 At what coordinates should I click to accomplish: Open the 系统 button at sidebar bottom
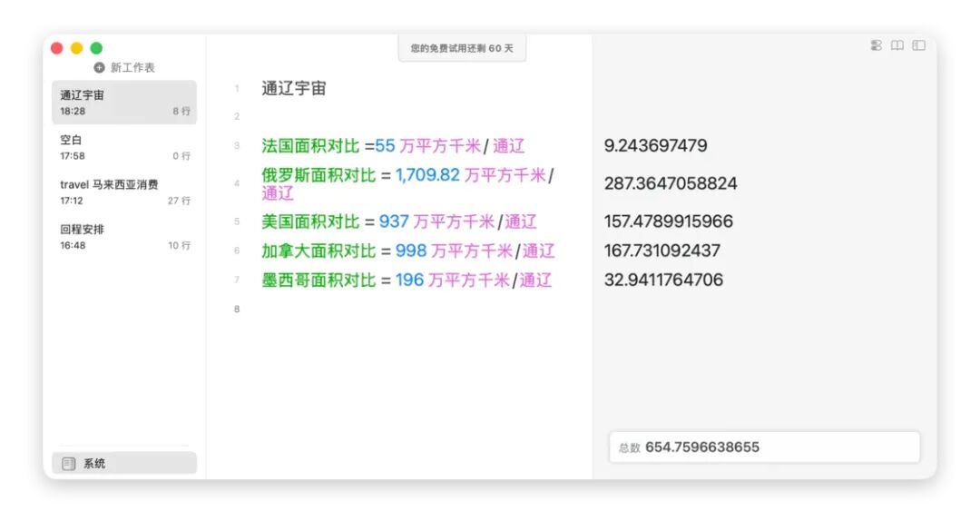[x=124, y=464]
